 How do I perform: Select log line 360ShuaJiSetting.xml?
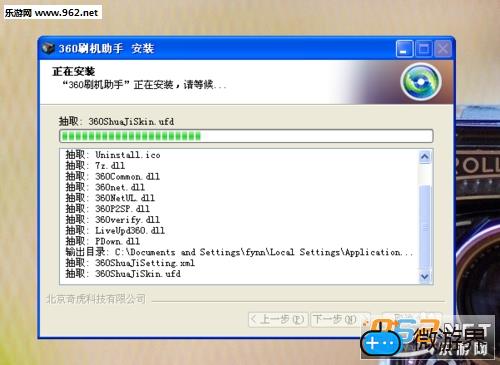pos(130,263)
